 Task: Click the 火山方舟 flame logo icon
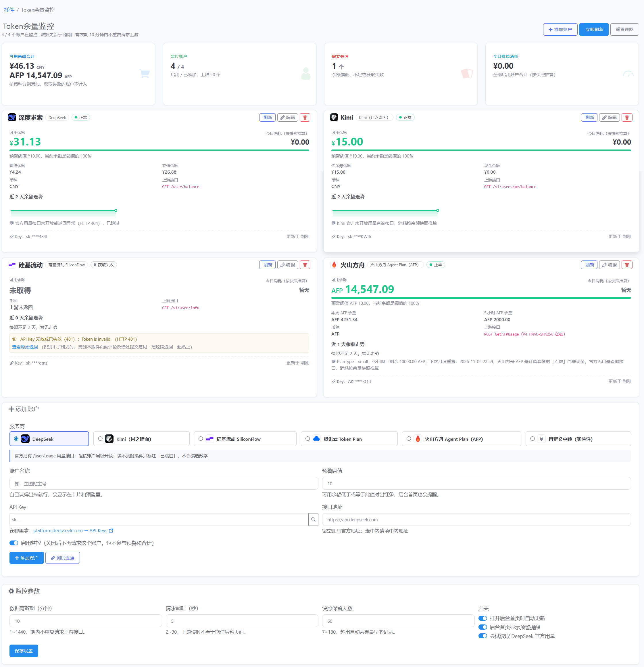click(x=334, y=265)
